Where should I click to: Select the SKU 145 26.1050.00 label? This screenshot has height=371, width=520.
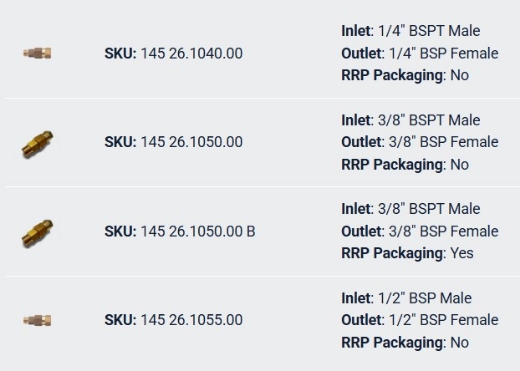[x=173, y=142]
